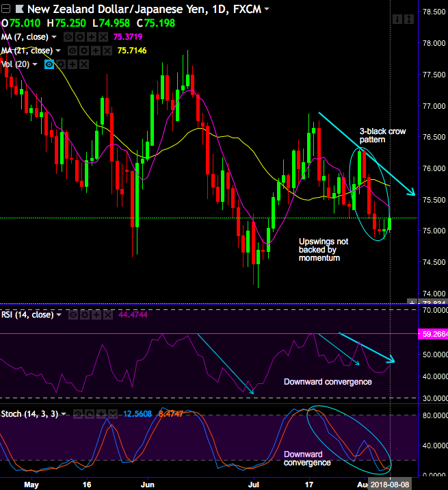Expand RSI (14, close) dropdown arrow

[60, 315]
